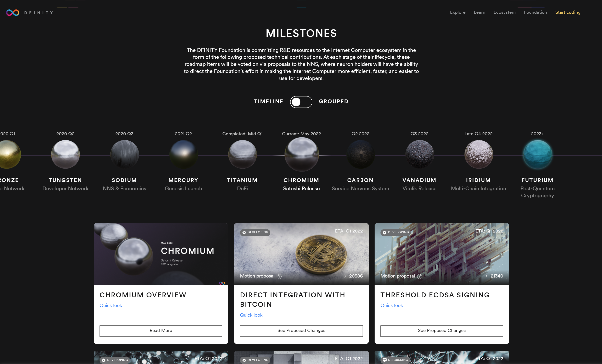Image resolution: width=602 pixels, height=364 pixels.
Task: Click the 'NNS & Economics' subtitle
Action: coord(124,188)
